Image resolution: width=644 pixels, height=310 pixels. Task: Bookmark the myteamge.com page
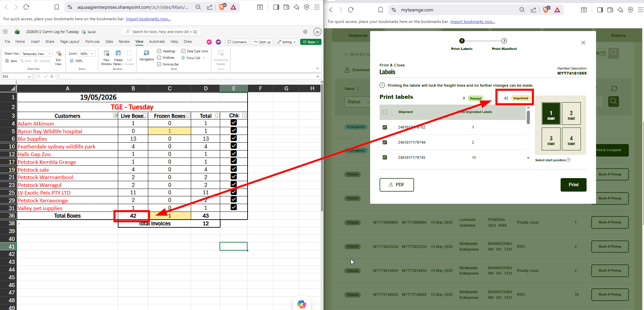pyautogui.click(x=381, y=10)
